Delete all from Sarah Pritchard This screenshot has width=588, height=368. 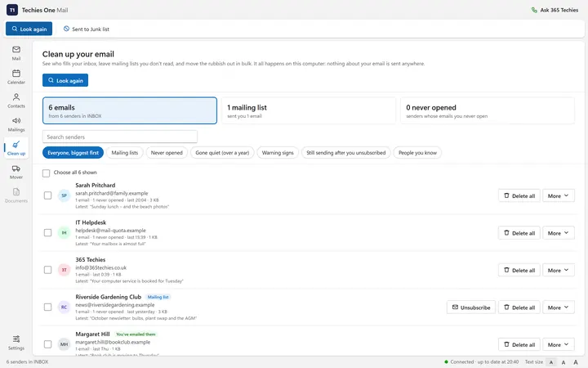[x=519, y=195]
